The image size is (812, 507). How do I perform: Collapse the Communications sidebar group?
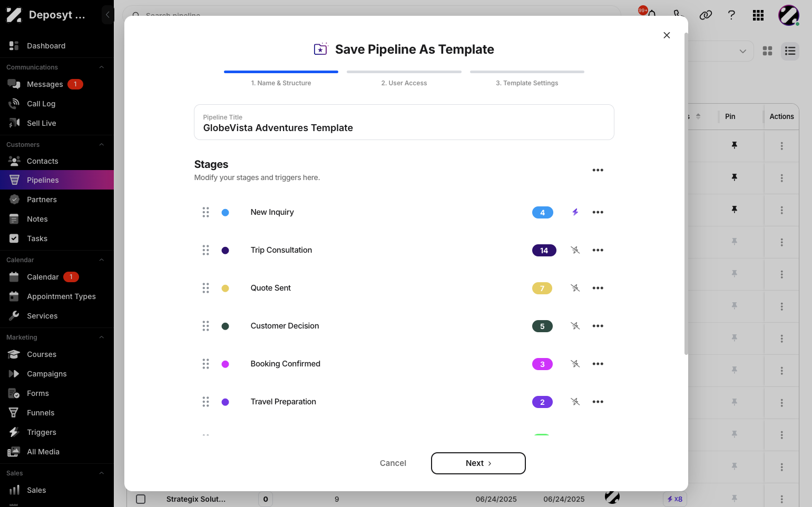pos(102,67)
